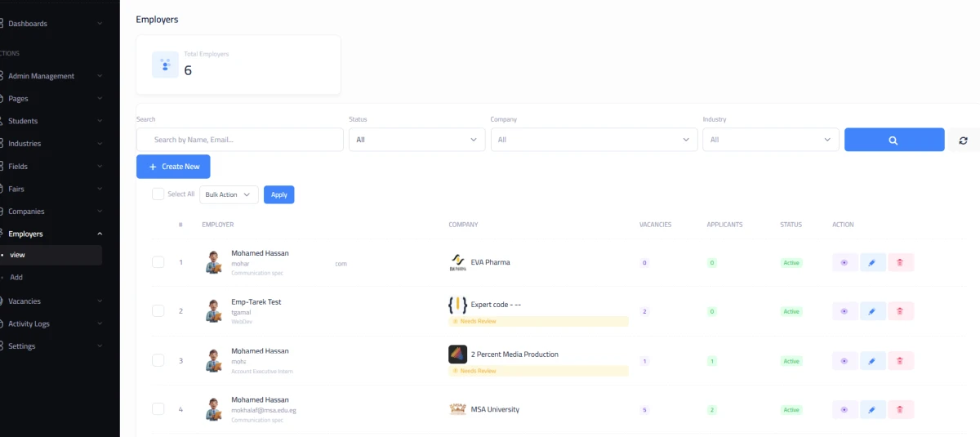Click the Total Employers card icon

(x=165, y=65)
